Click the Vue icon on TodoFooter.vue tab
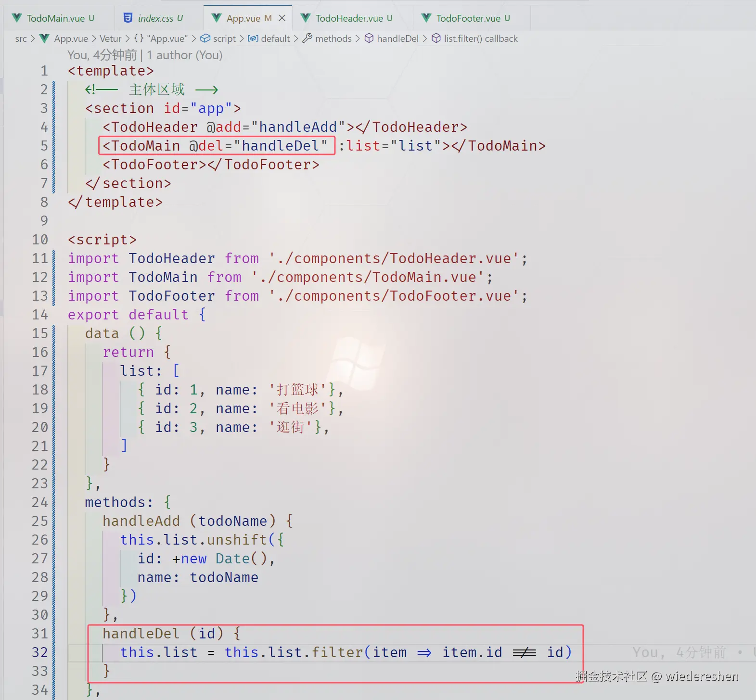This screenshot has width=756, height=700. tap(426, 18)
